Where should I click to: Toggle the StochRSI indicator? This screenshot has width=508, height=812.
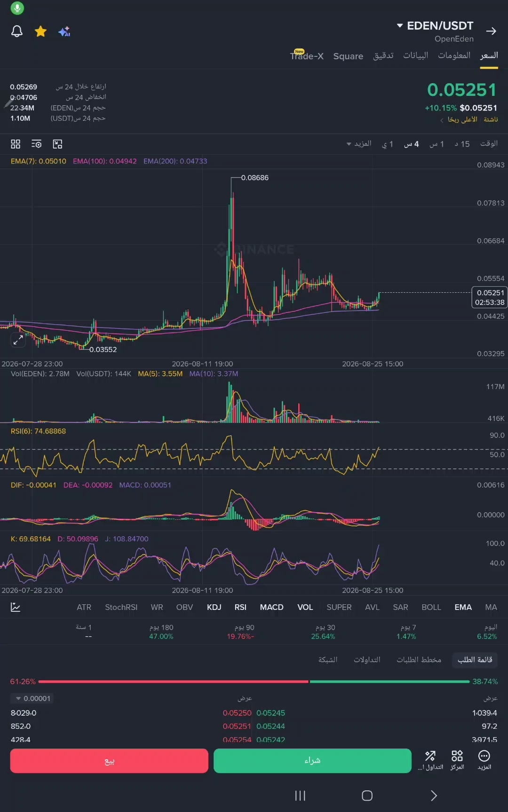[121, 607]
